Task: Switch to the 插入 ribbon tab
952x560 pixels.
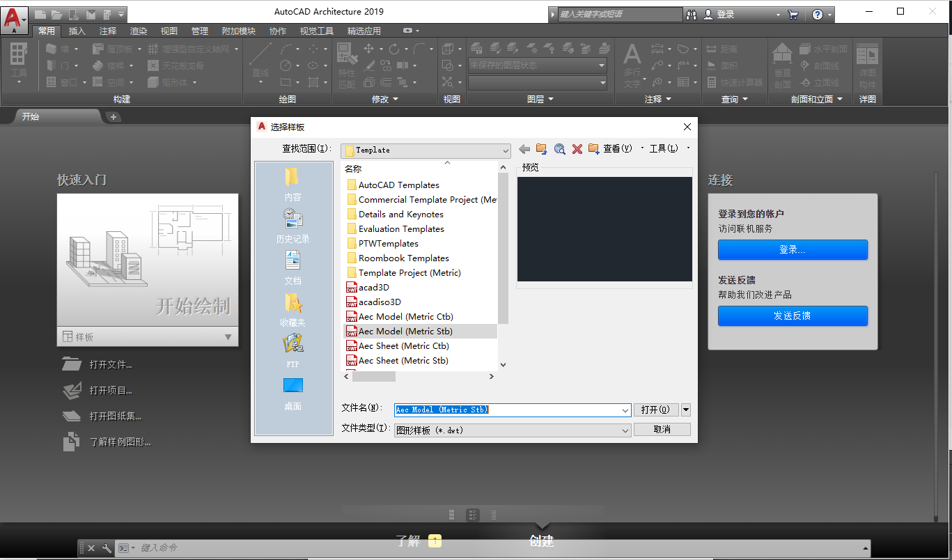Action: click(77, 30)
